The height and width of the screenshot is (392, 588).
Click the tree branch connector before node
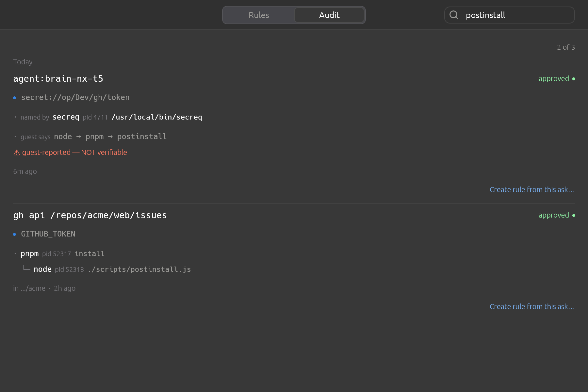coord(26,269)
